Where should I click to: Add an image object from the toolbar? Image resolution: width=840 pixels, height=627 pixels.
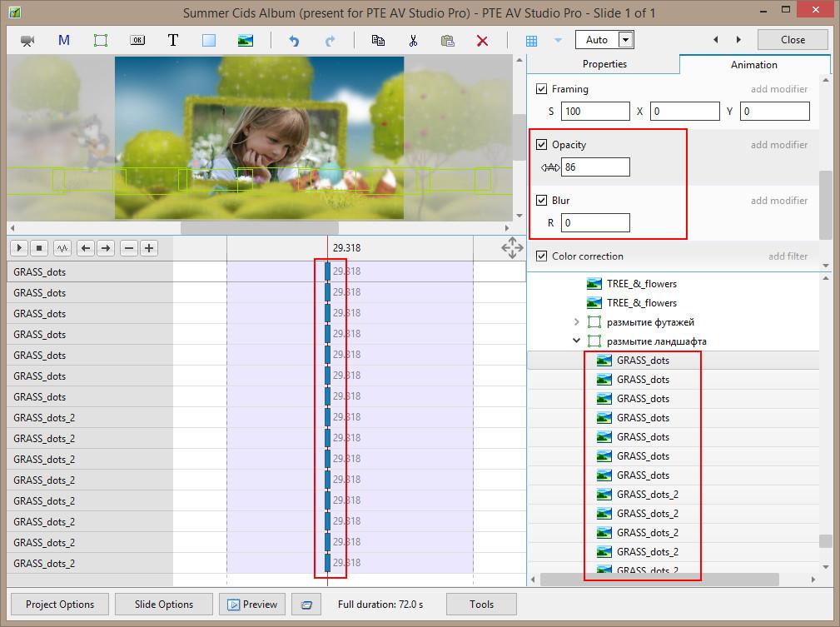(246, 40)
